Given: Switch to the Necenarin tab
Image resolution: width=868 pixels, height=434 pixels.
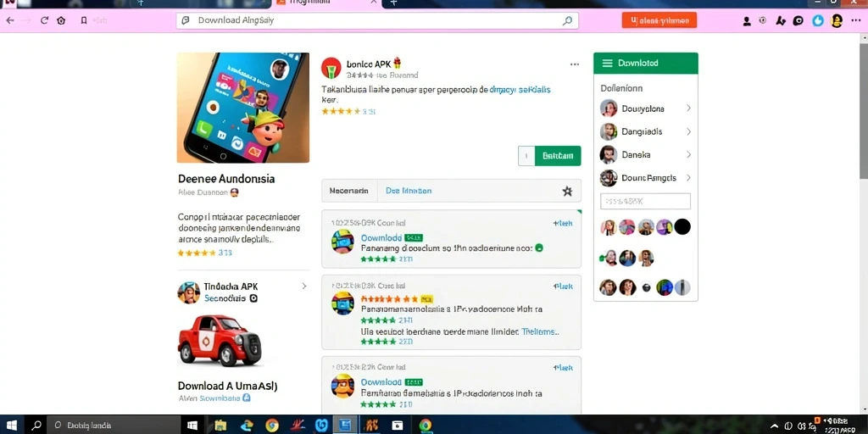Looking at the screenshot, I should 348,191.
